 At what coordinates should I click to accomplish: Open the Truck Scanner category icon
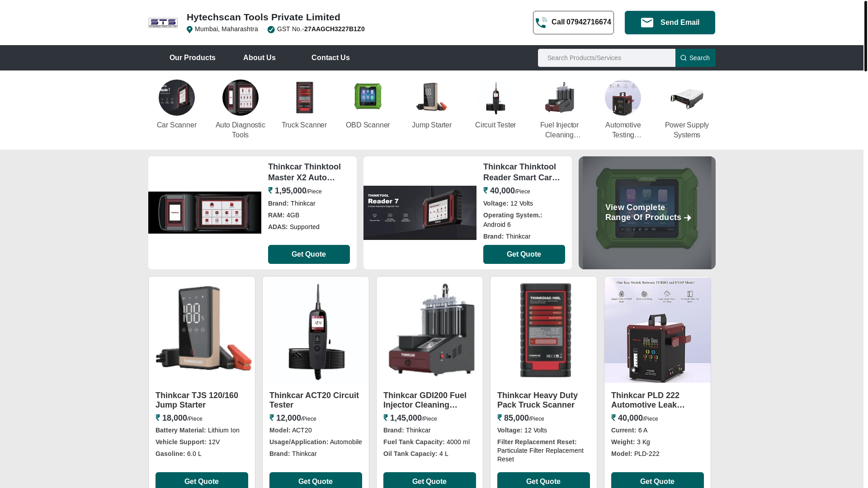(304, 98)
